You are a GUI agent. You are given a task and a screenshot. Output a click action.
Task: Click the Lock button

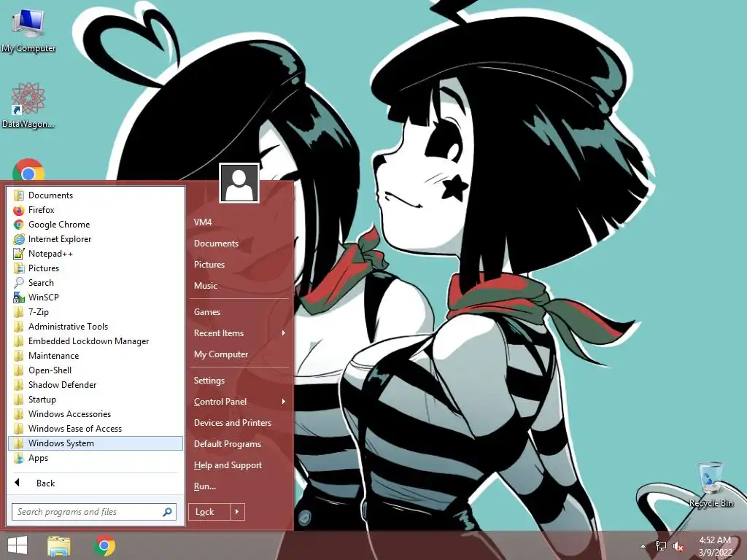209,512
